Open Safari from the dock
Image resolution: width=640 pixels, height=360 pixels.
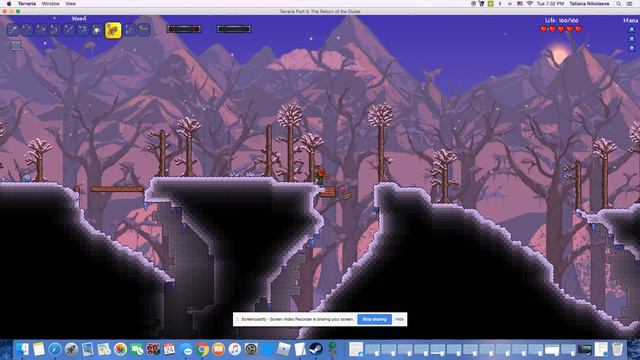(x=55, y=349)
